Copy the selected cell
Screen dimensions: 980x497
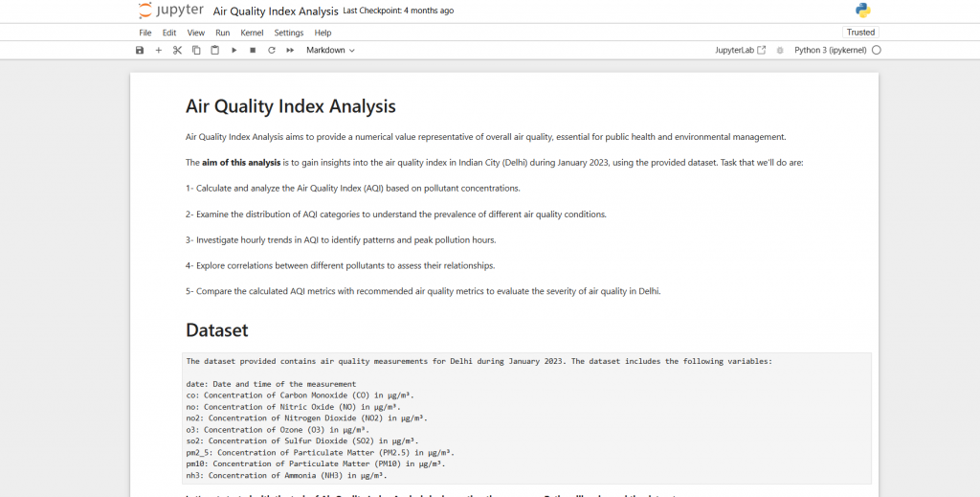pyautogui.click(x=196, y=50)
